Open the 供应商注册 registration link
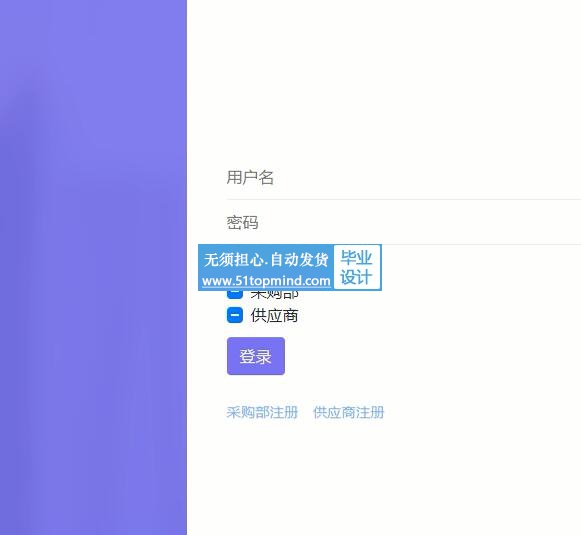The height and width of the screenshot is (535, 581). pos(348,412)
